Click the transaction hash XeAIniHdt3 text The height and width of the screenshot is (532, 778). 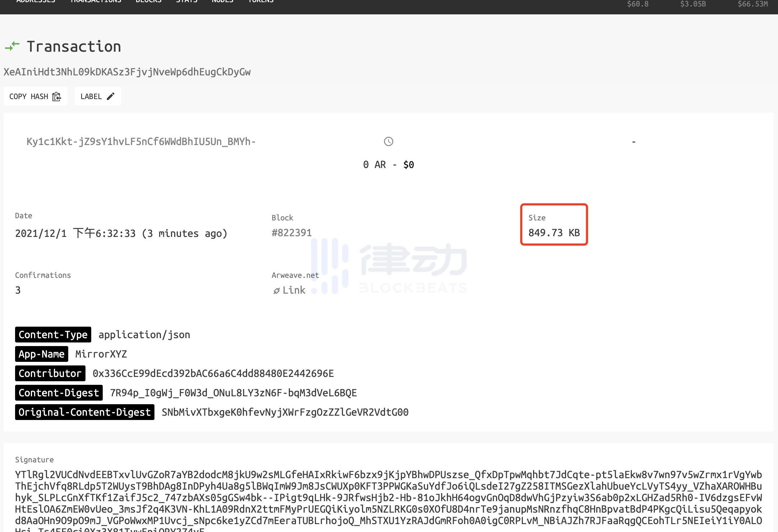click(x=127, y=72)
